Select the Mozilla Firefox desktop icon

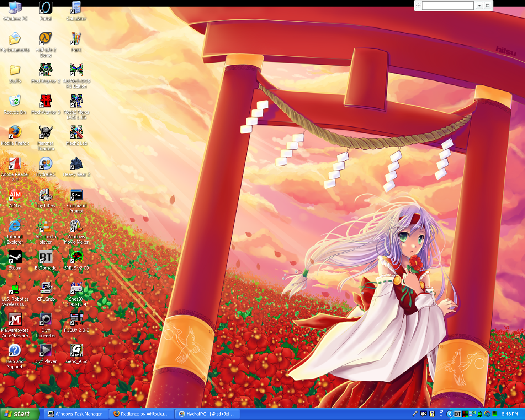(15, 136)
